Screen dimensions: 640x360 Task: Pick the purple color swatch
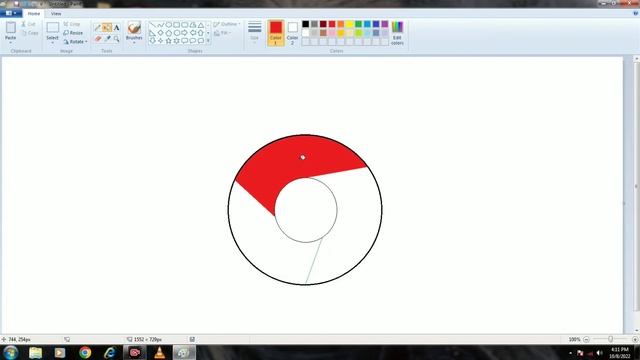click(x=384, y=24)
